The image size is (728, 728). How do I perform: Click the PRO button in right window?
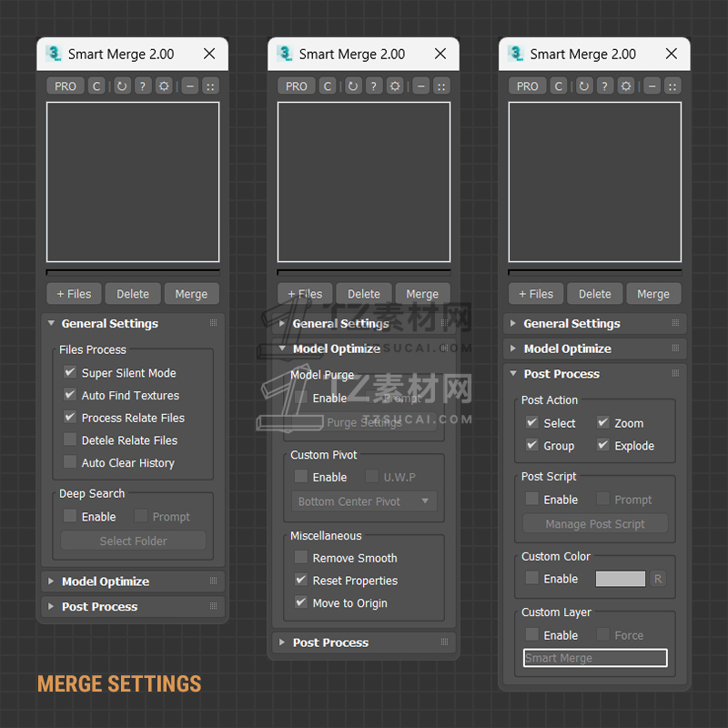point(528,86)
